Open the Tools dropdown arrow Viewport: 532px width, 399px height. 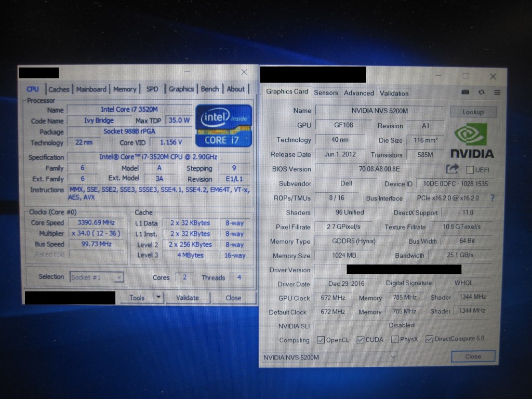tap(158, 297)
